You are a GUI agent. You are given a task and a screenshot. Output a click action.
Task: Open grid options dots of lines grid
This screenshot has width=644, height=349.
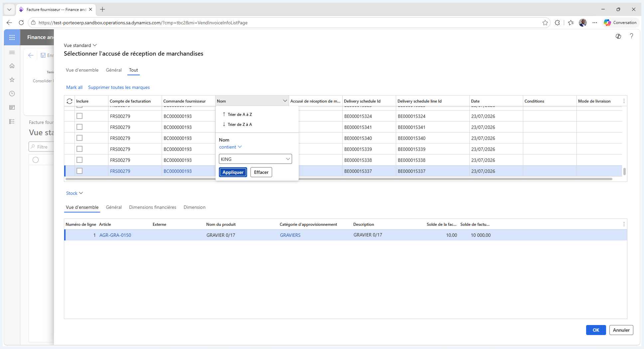pyautogui.click(x=624, y=224)
